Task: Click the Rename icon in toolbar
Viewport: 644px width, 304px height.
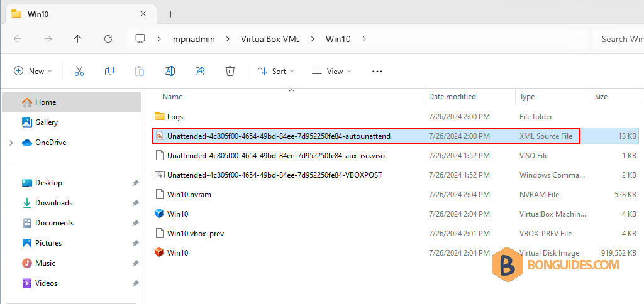Action: click(170, 71)
